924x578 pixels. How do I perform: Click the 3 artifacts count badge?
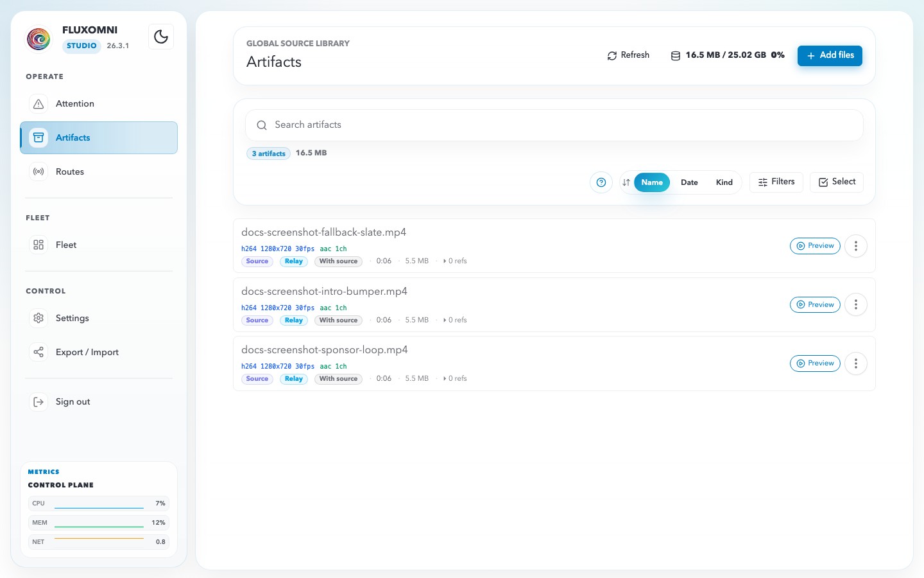pyautogui.click(x=269, y=153)
